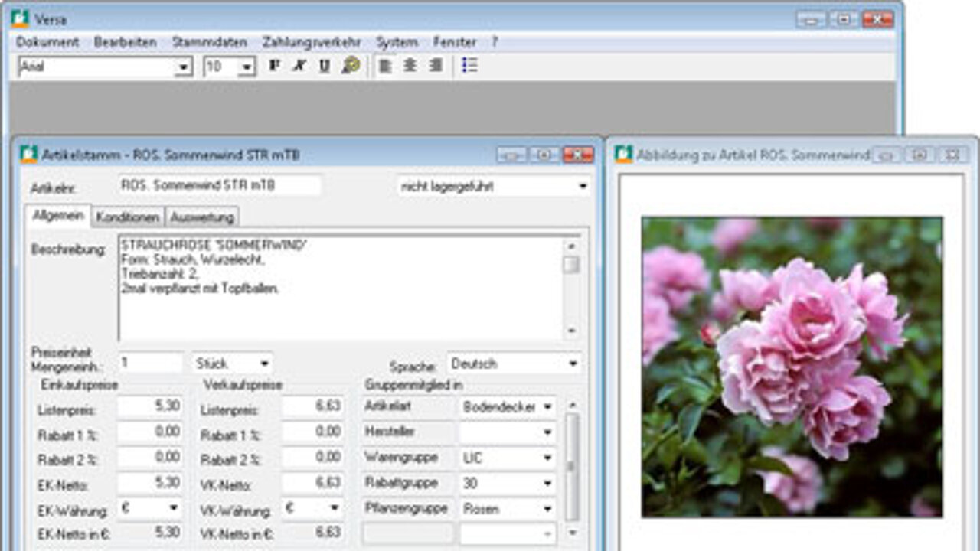
Task: Center-align text in the toolbar
Action: tap(410, 66)
